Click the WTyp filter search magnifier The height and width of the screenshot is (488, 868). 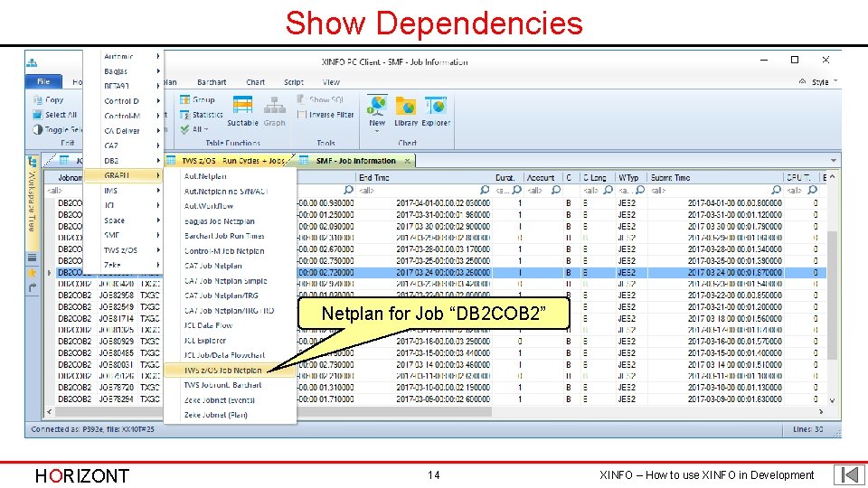click(x=640, y=191)
